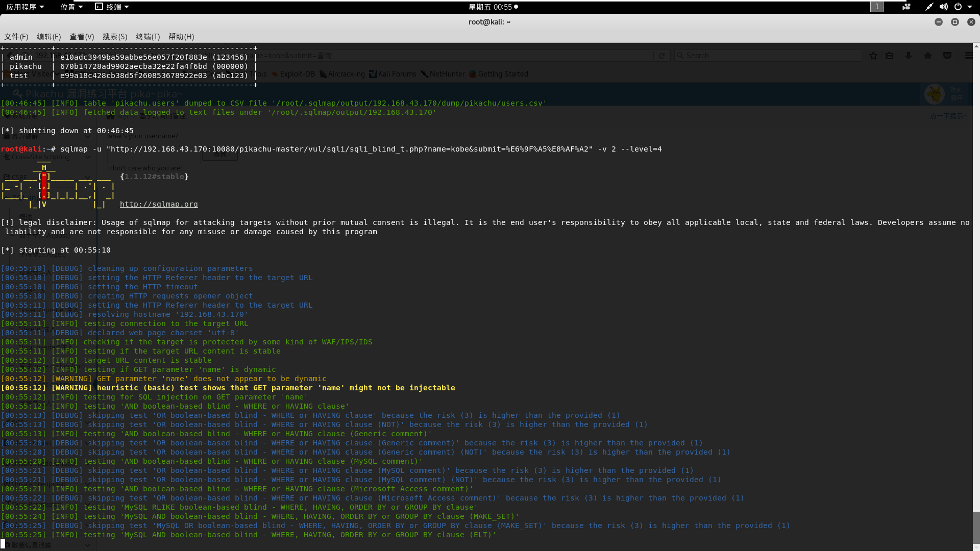
Task: Click the screen recorder camera icon
Action: tap(906, 7)
